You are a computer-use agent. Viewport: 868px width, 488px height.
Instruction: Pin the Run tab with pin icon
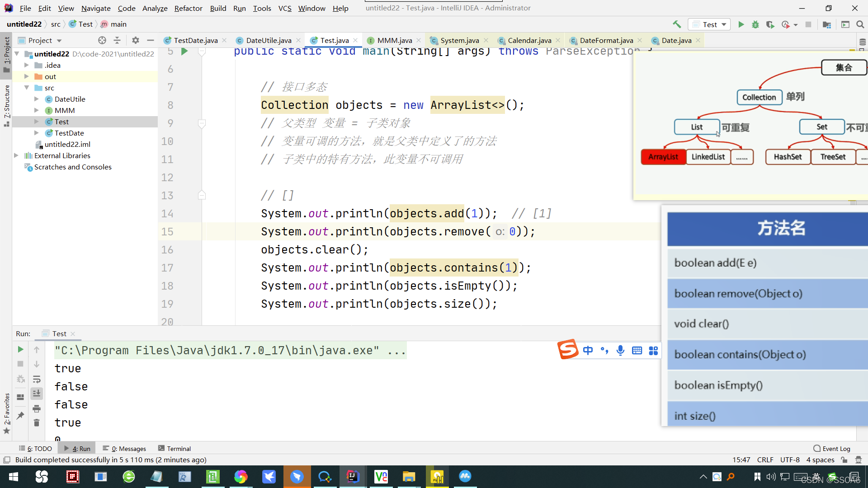coord(20,415)
